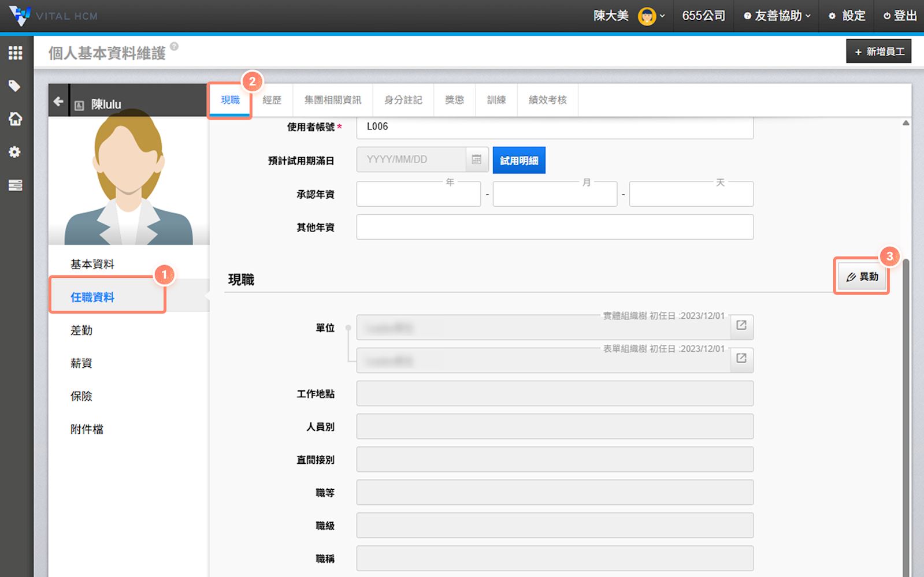Click the scroll-up arrow of form scrollbar

coord(906,123)
